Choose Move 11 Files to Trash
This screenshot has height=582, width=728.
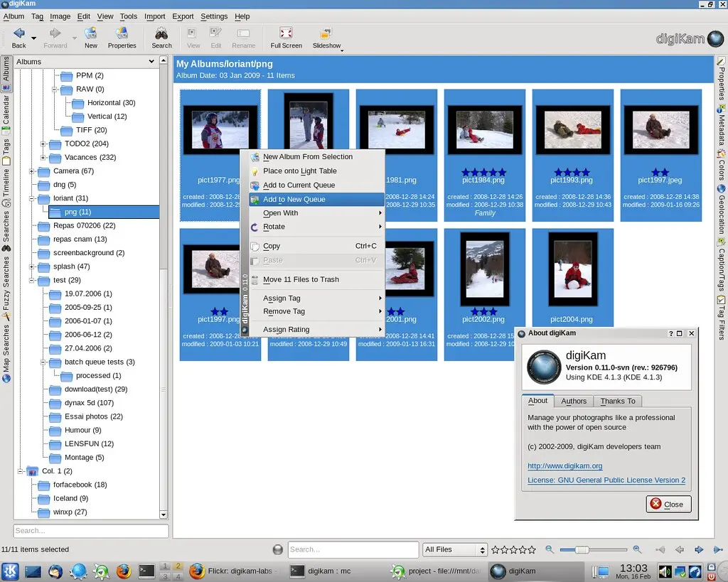316,279
